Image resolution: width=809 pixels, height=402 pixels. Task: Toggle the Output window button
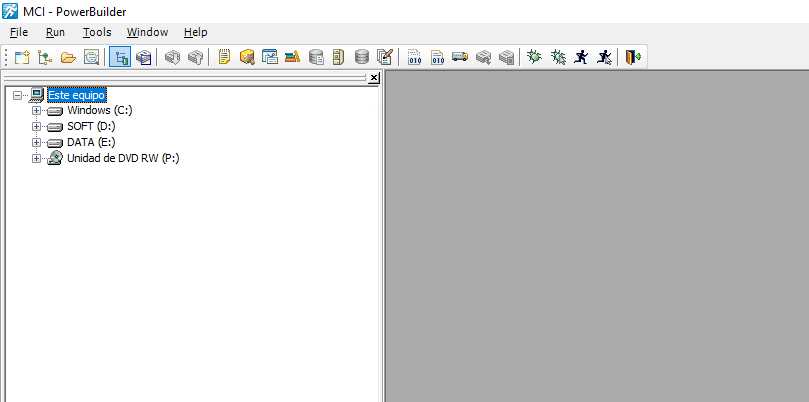[144, 58]
